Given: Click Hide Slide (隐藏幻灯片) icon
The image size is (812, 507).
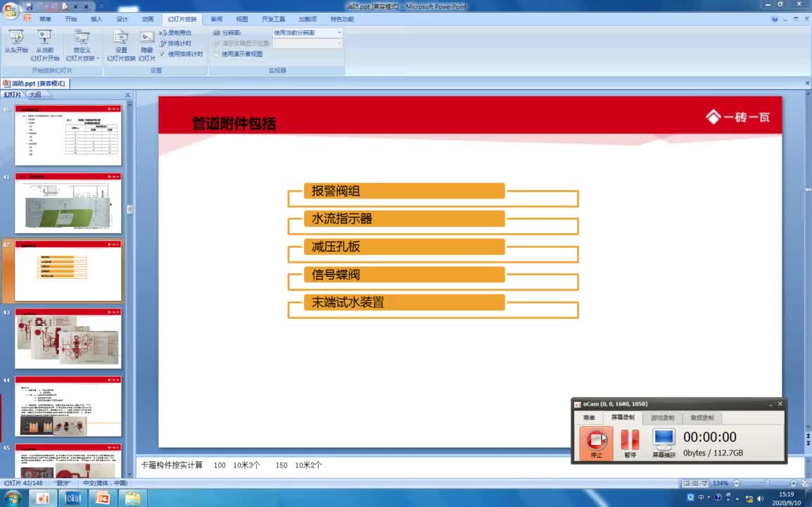Looking at the screenshot, I should (146, 46).
